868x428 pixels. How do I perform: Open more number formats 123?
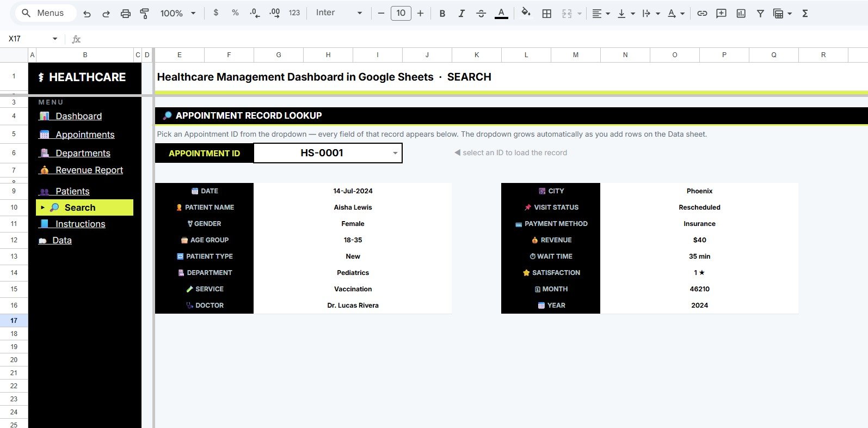tap(294, 13)
